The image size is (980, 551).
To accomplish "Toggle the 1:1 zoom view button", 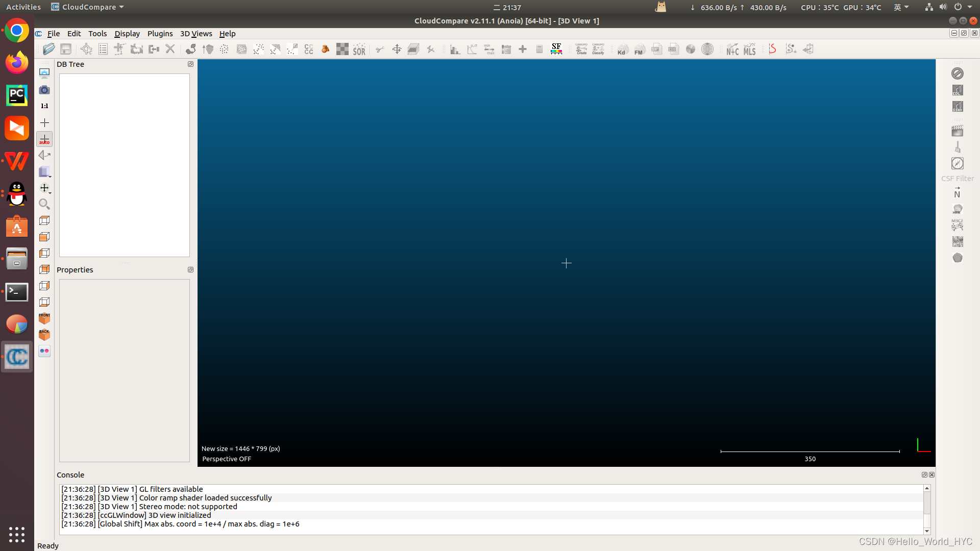I will pos(44,106).
